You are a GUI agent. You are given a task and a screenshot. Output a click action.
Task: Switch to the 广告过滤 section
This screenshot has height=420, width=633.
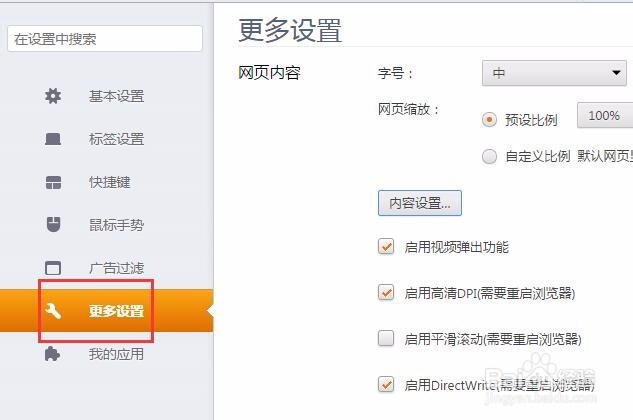pyautogui.click(x=116, y=268)
